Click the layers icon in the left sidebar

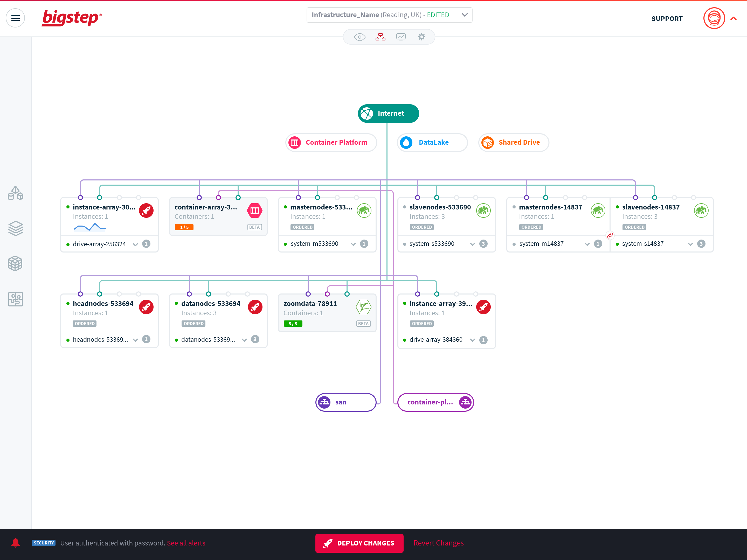click(15, 228)
